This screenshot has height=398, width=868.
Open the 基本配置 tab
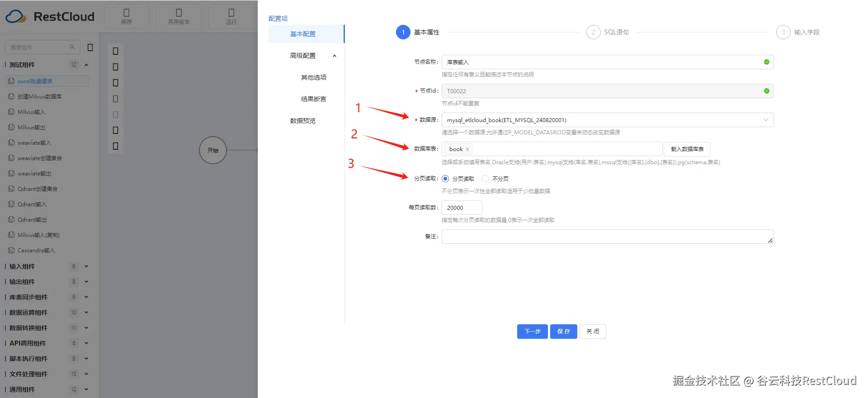306,34
